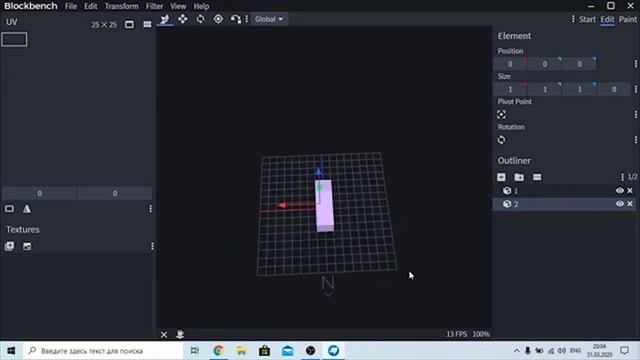
Task: Open Google Chrome from the taskbar
Action: (x=218, y=351)
